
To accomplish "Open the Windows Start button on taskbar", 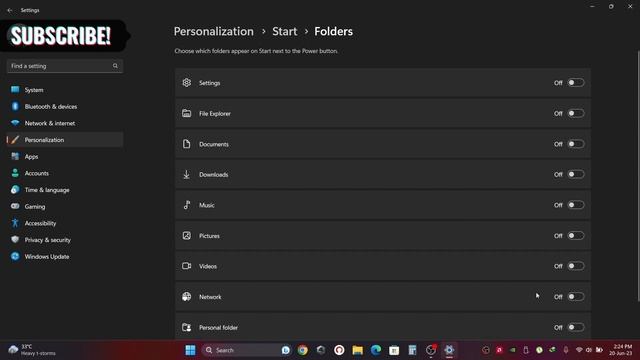I will pyautogui.click(x=191, y=350).
